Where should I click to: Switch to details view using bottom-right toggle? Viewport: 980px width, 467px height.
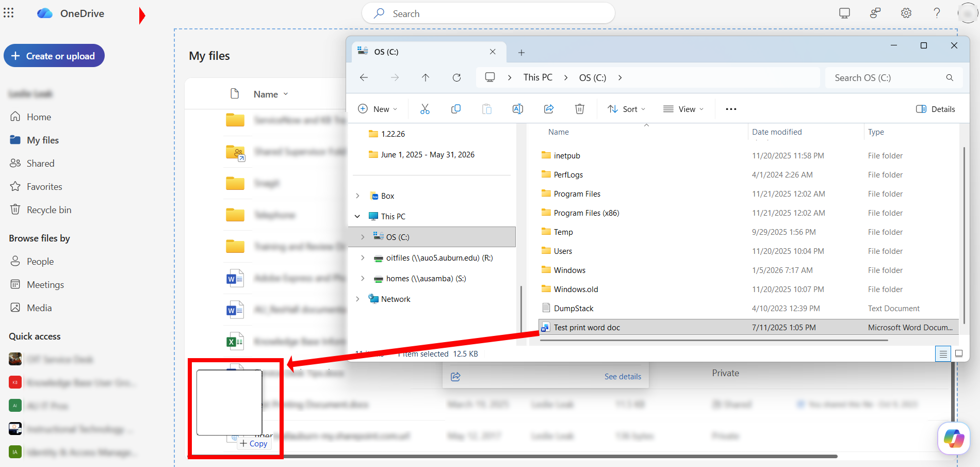(x=943, y=354)
